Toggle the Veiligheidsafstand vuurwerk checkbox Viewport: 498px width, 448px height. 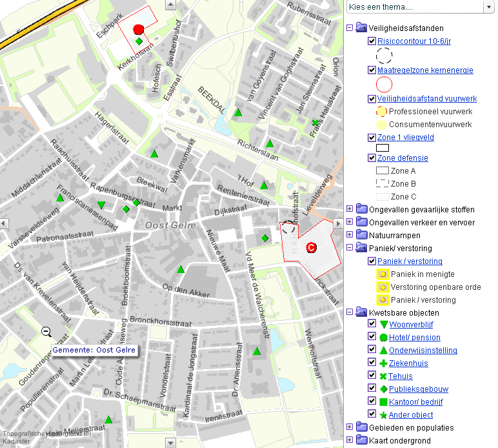372,99
